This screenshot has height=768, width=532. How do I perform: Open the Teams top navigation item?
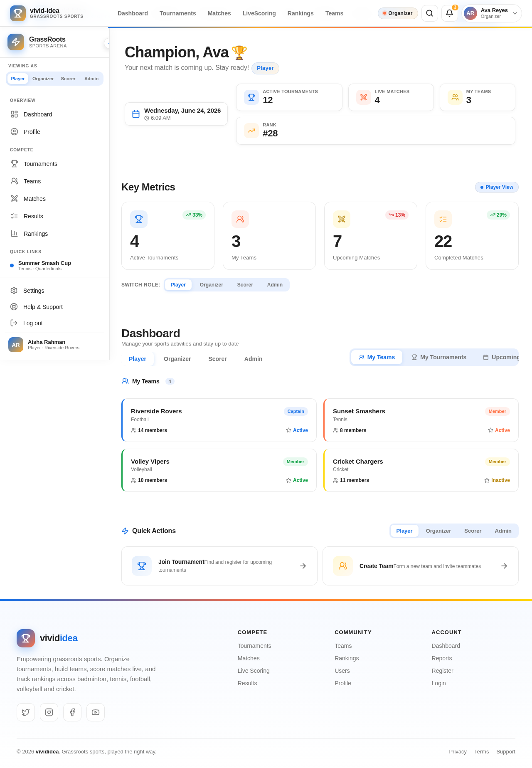tap(334, 13)
